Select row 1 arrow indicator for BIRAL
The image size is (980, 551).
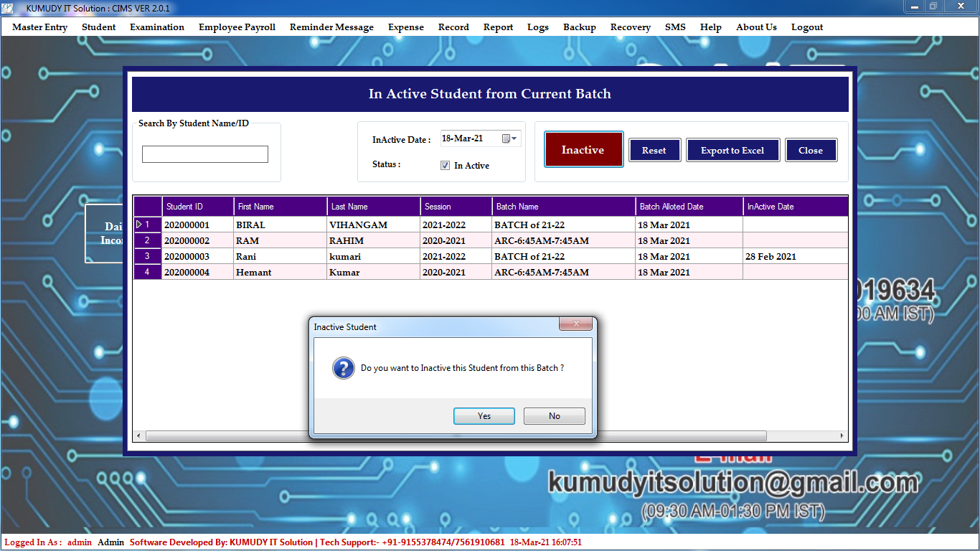point(139,225)
